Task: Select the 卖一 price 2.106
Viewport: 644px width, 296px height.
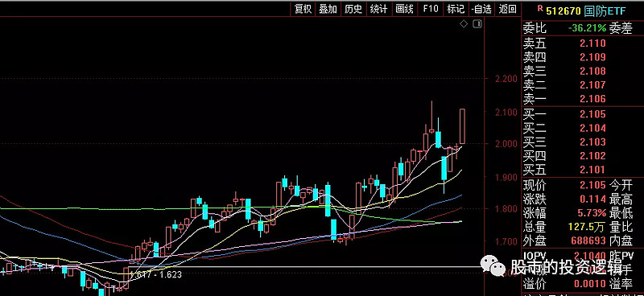Action: [x=593, y=99]
